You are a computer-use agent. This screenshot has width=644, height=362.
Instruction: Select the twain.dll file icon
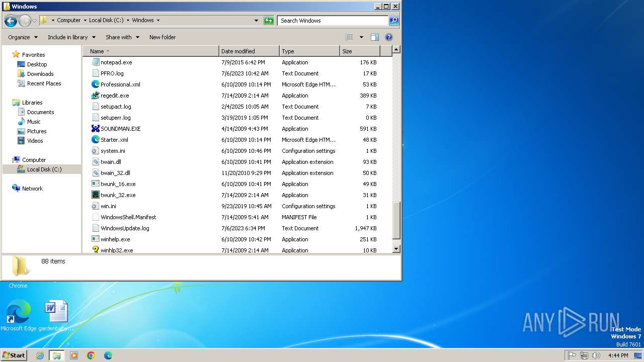[x=96, y=162]
